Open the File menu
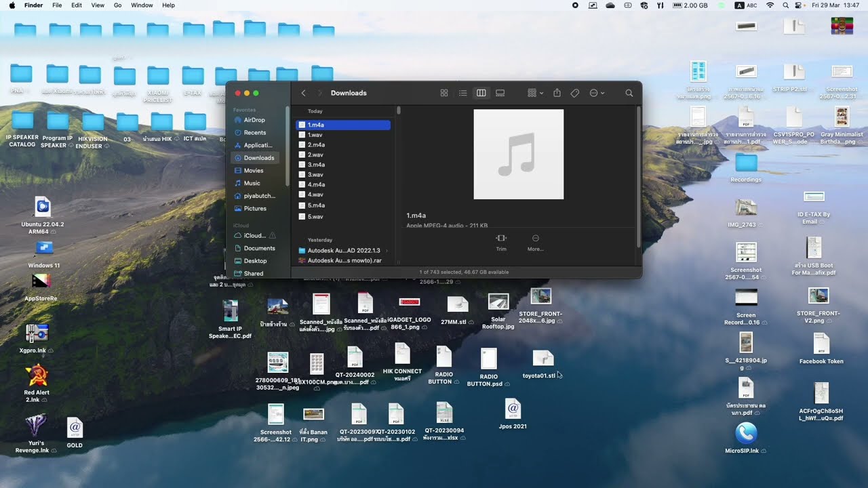Screen dimensions: 868x488 57,5
